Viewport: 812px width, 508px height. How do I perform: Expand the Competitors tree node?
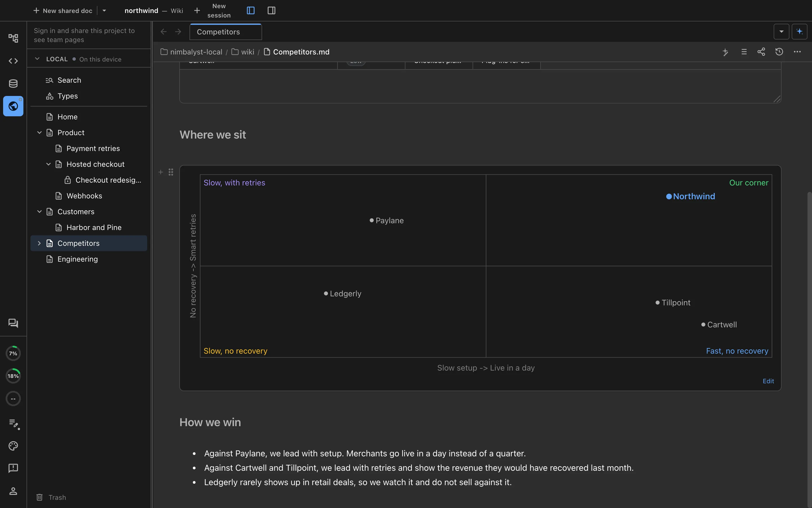(x=39, y=243)
